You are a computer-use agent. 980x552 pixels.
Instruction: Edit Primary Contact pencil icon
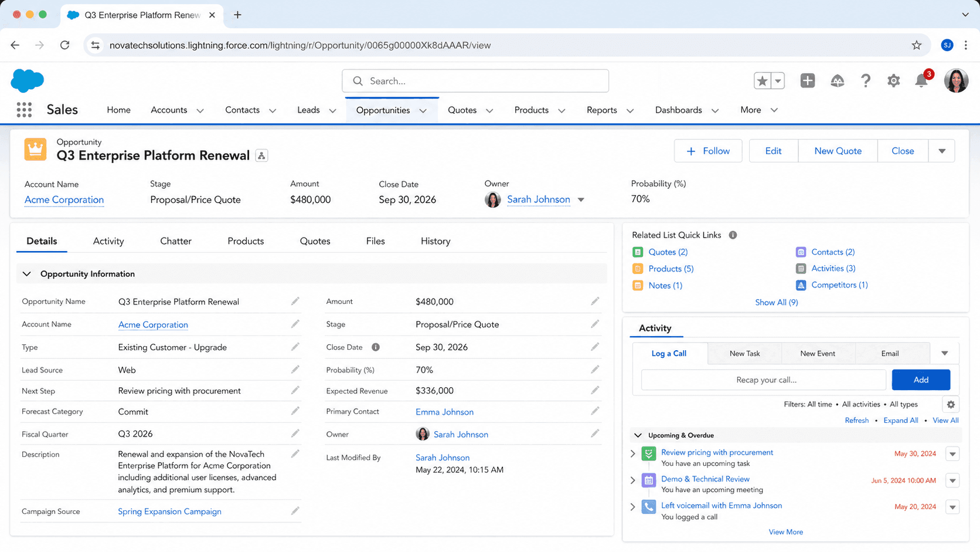tap(595, 411)
